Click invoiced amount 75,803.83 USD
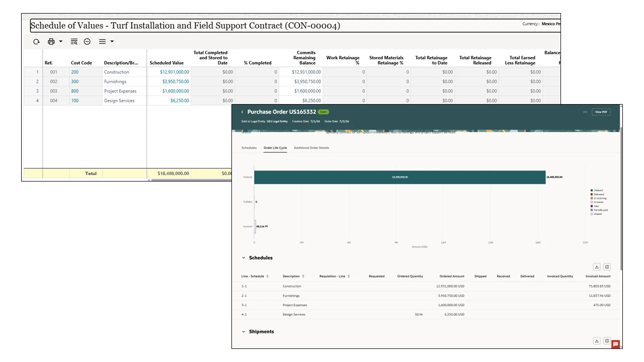644x362 pixels. [600, 286]
